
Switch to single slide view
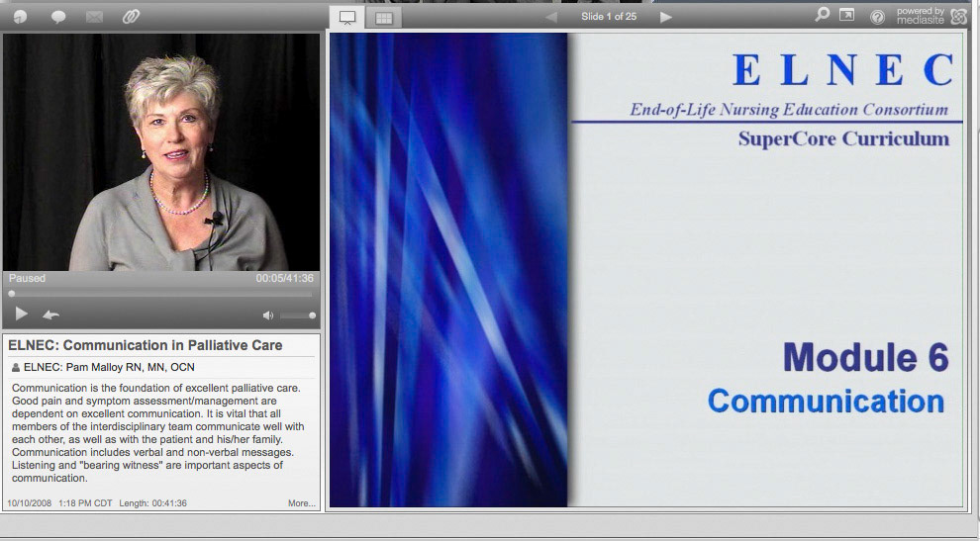pos(347,18)
